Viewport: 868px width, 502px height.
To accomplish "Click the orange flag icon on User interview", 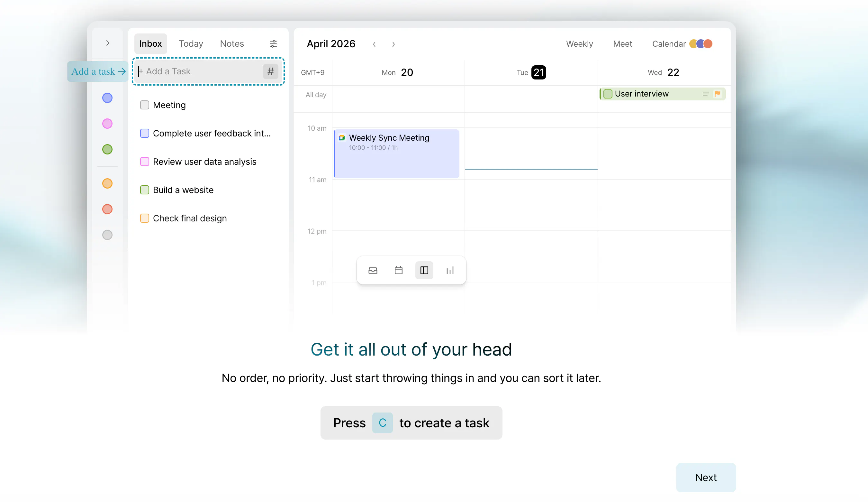I will pyautogui.click(x=718, y=94).
